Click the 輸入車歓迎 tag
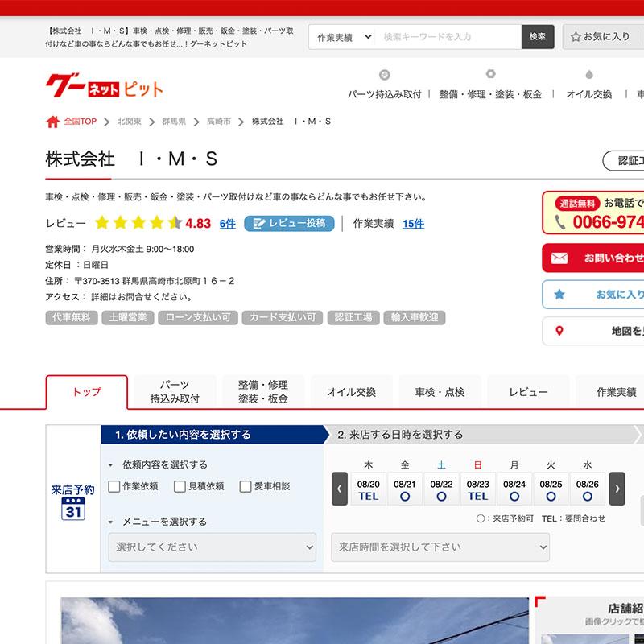Image resolution: width=644 pixels, height=644 pixels. coord(415,317)
